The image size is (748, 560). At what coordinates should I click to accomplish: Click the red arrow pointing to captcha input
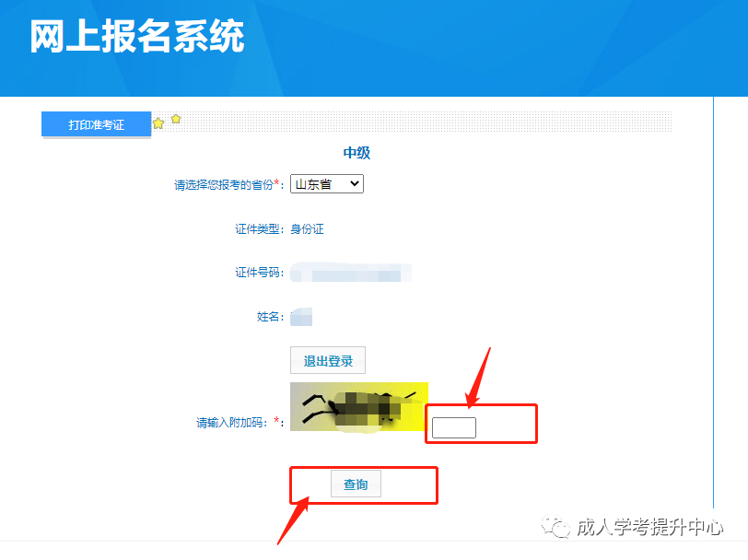click(x=478, y=378)
